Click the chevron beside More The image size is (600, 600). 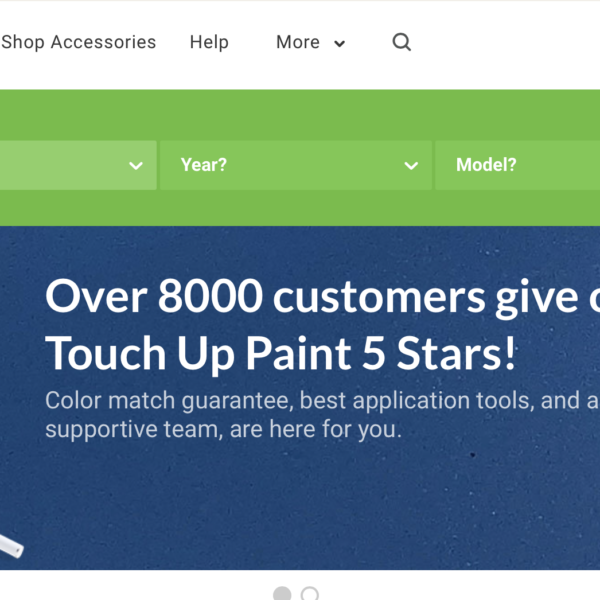pos(339,44)
